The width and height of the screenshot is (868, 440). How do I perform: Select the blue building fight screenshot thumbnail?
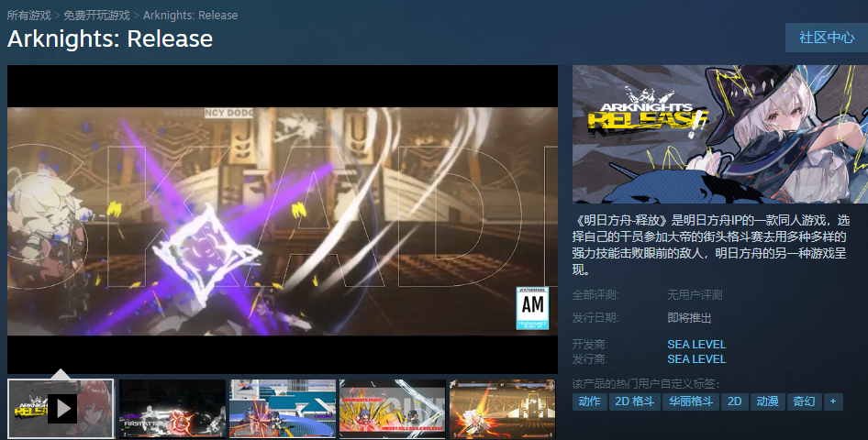[x=283, y=409]
